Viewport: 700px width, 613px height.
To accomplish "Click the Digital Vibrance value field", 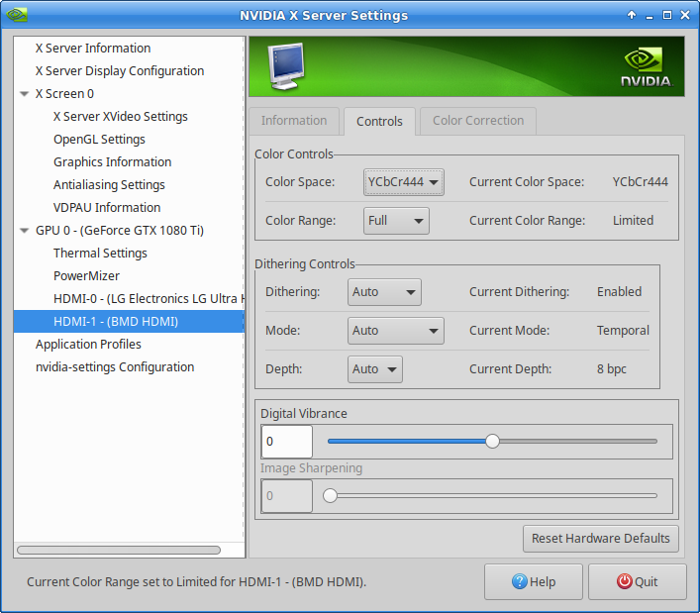I will point(286,442).
